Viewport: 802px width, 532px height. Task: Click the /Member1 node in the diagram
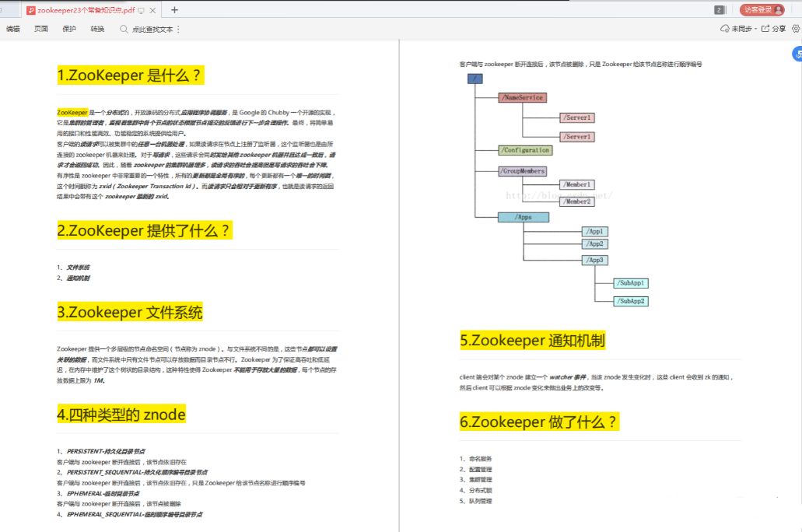point(577,184)
